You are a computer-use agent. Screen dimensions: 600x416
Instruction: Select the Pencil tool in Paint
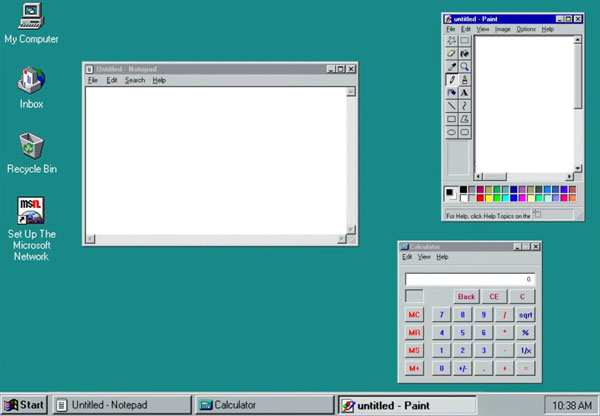[x=452, y=80]
